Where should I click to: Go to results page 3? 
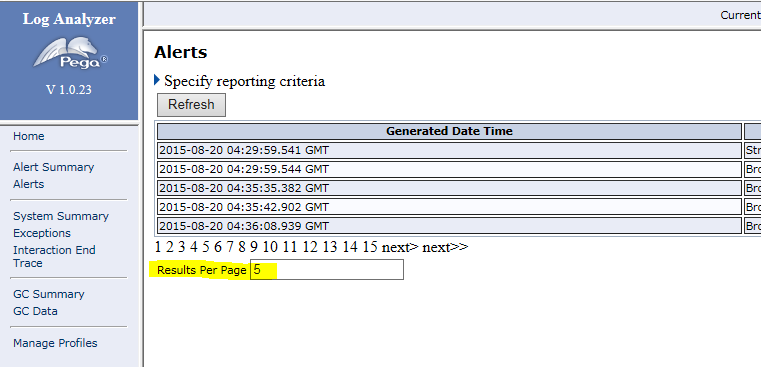click(x=182, y=247)
